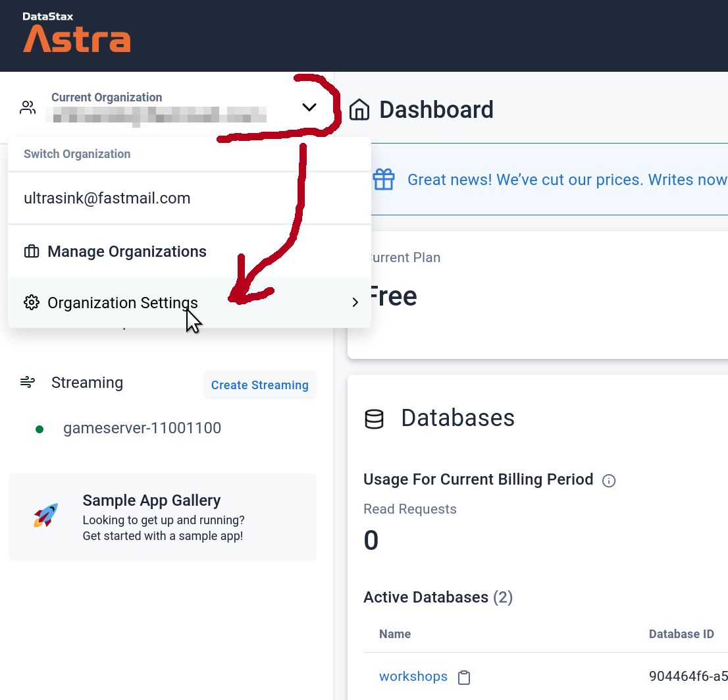Select ultrasink@fastmail.com organization
728x700 pixels.
(190, 198)
